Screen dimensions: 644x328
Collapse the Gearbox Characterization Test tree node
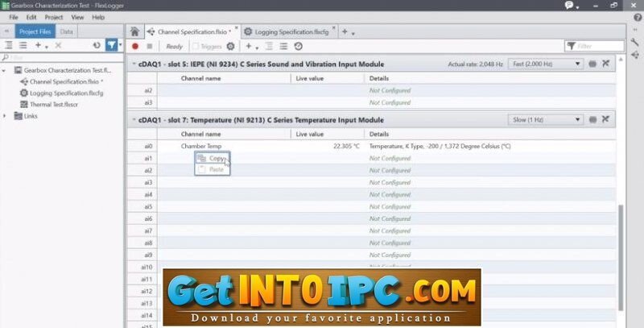(4, 70)
